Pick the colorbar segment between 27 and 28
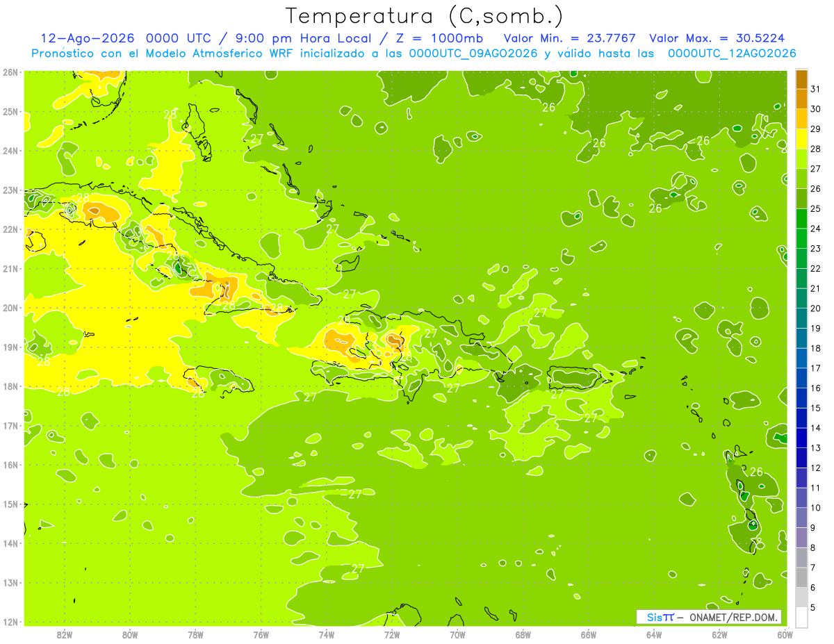This screenshot has height=644, width=834. 801,159
